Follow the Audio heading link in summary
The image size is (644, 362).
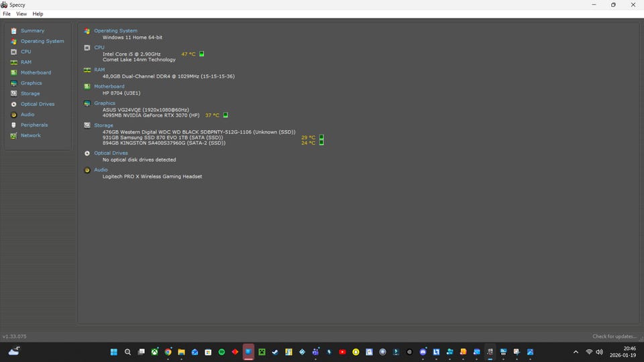[101, 170]
